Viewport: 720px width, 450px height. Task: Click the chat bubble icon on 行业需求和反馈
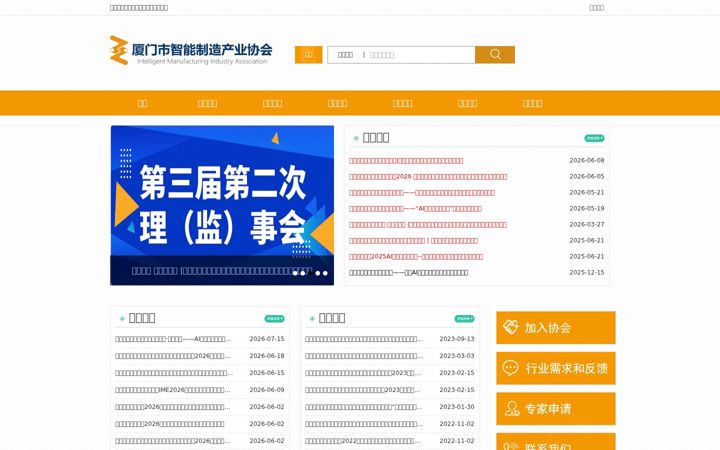tap(510, 368)
